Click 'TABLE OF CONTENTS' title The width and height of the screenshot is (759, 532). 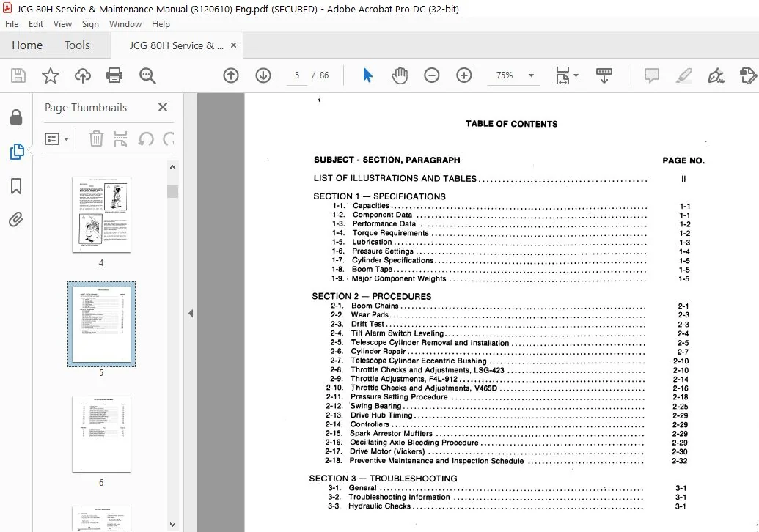click(x=511, y=124)
